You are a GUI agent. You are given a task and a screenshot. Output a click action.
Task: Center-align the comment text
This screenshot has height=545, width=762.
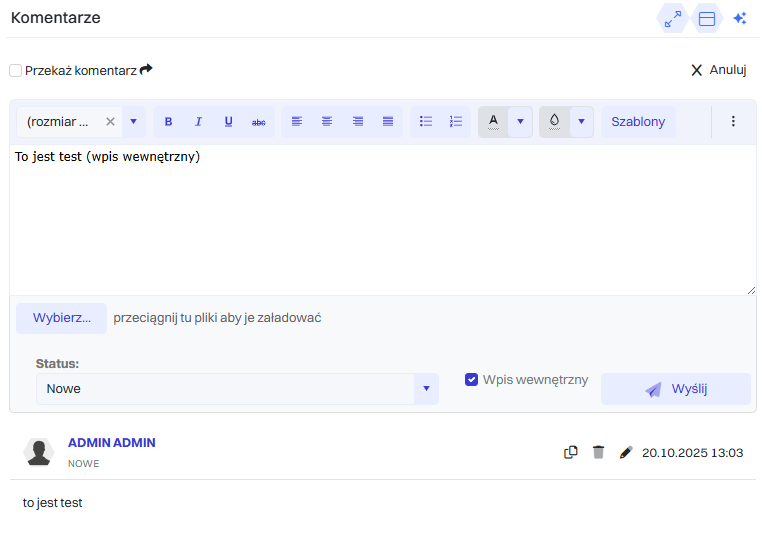327,122
